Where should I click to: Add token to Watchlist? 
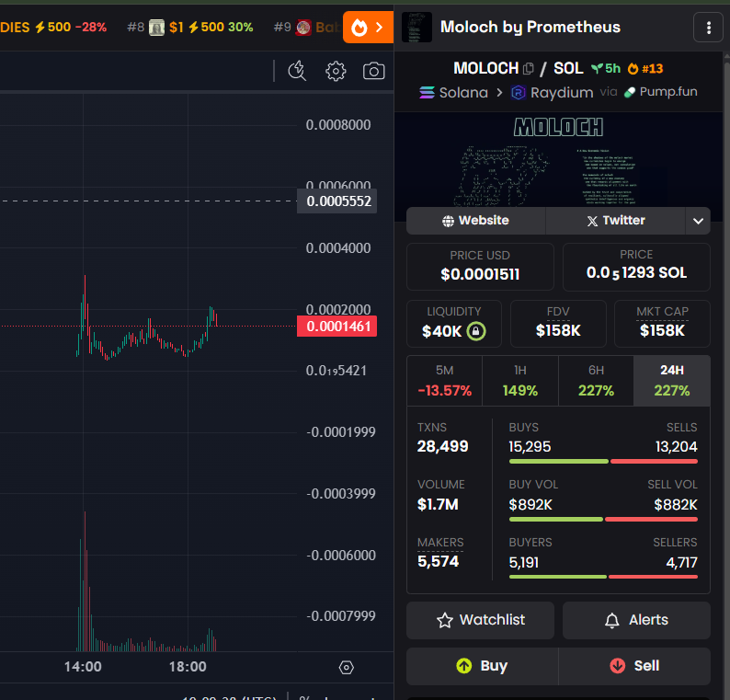(480, 620)
